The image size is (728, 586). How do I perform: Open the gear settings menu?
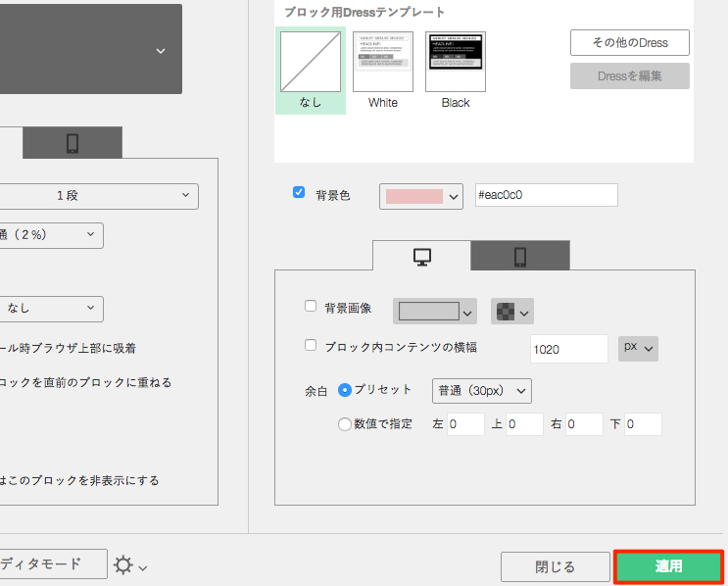point(130,565)
